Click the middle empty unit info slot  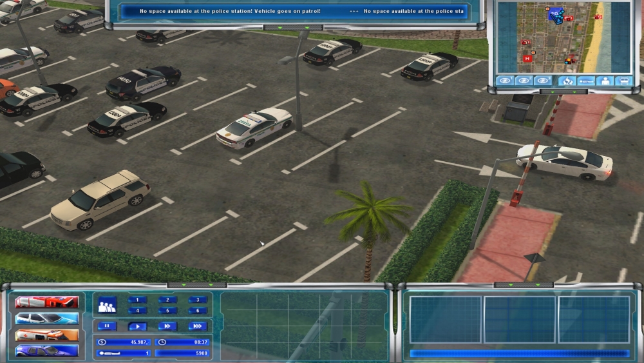pos(520,319)
